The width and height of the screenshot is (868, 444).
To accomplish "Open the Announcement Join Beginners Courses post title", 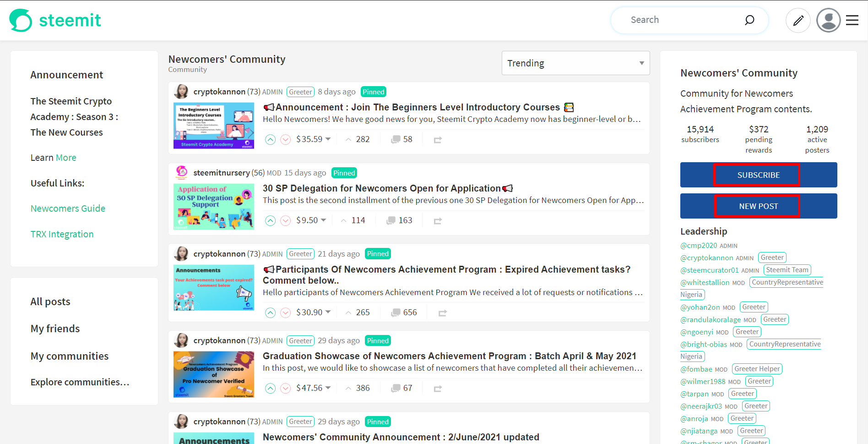I will tap(418, 107).
